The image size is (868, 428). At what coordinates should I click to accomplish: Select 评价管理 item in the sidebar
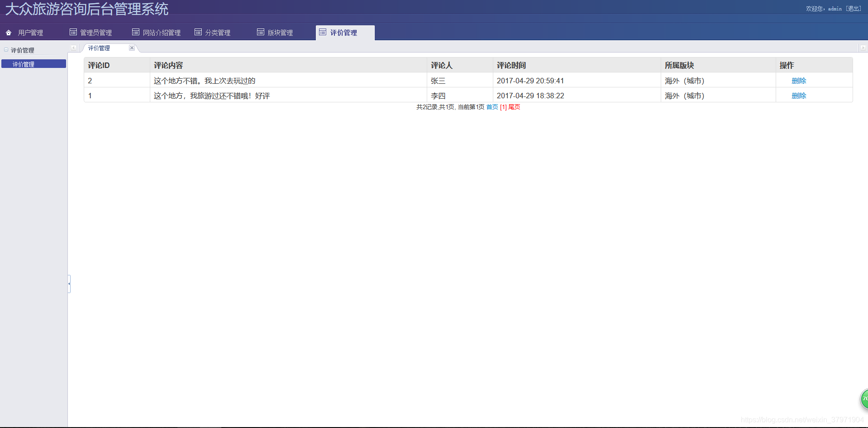33,64
